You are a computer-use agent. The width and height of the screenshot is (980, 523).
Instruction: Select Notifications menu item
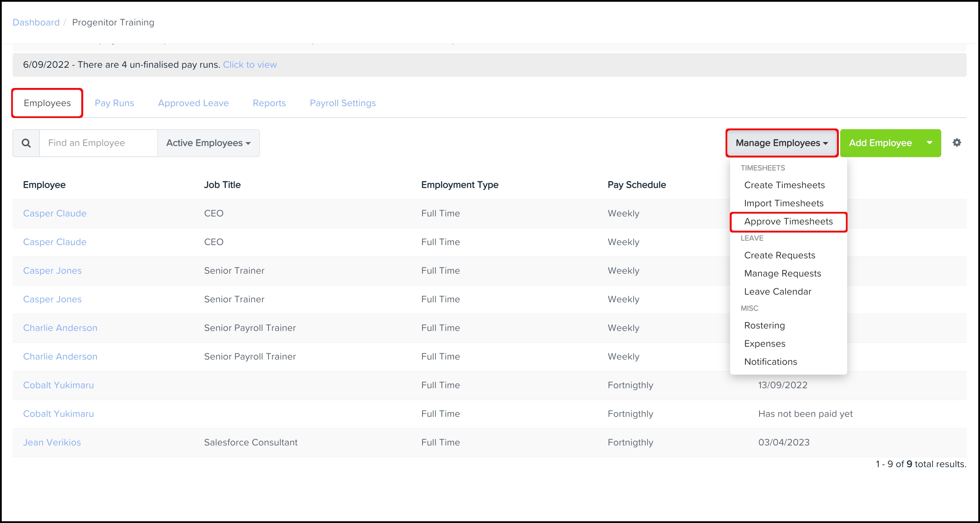[x=770, y=361]
